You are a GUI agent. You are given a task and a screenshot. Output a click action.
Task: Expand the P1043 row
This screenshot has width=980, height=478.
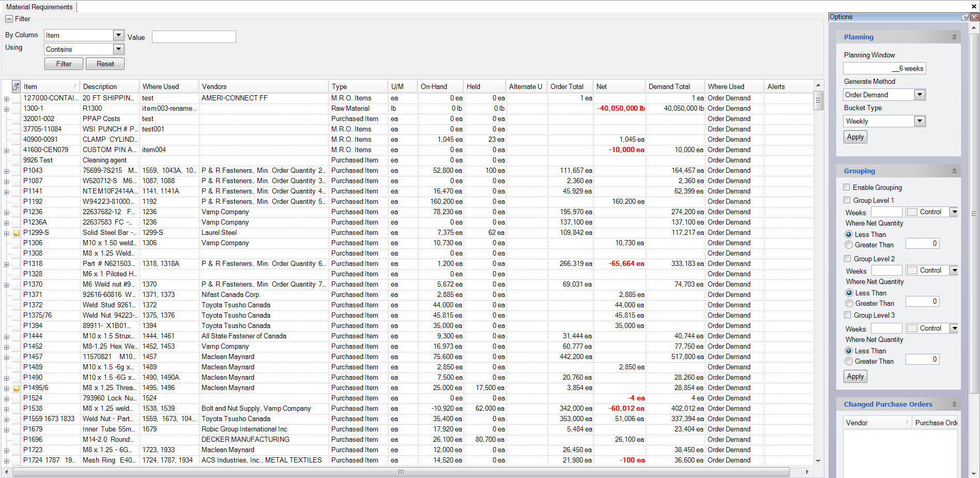pyautogui.click(x=7, y=171)
